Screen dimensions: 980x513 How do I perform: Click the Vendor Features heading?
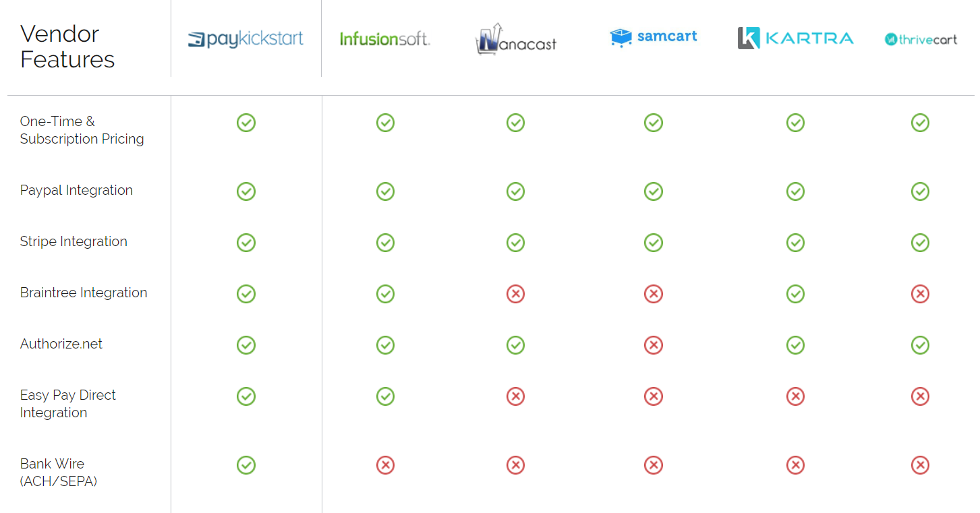tap(67, 47)
